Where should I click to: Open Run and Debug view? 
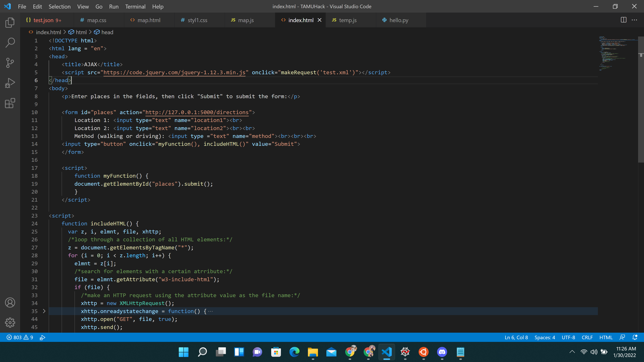(10, 83)
